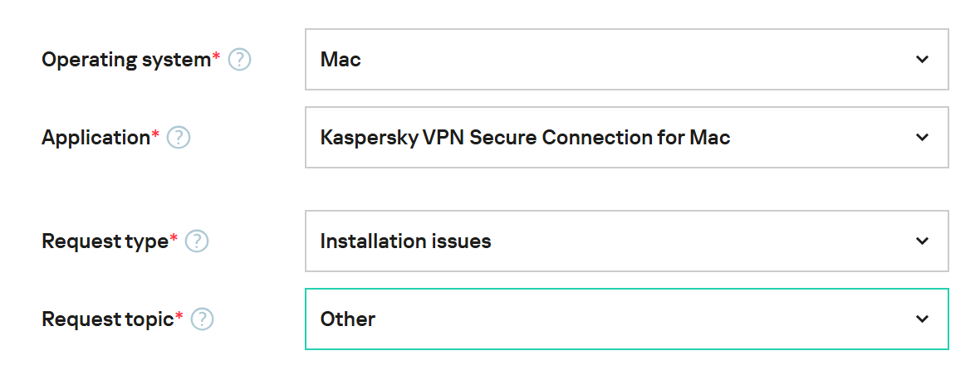The width and height of the screenshot is (980, 380).
Task: Click the Request type field label
Action: [x=105, y=241]
